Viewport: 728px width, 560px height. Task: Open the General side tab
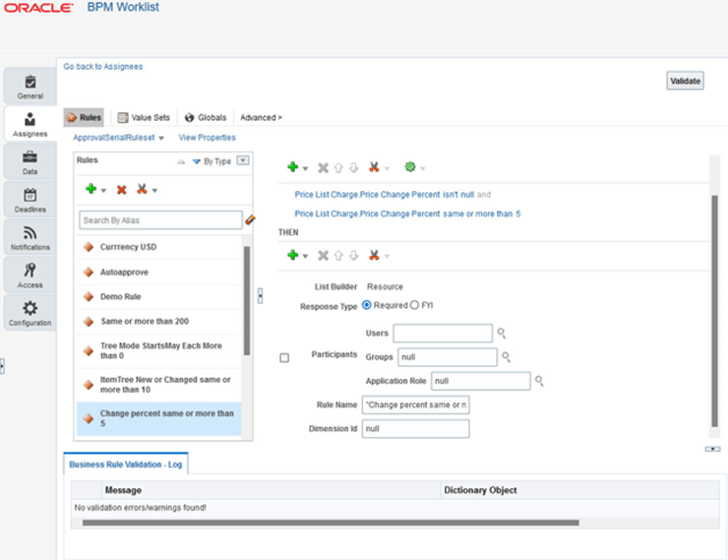tap(30, 86)
